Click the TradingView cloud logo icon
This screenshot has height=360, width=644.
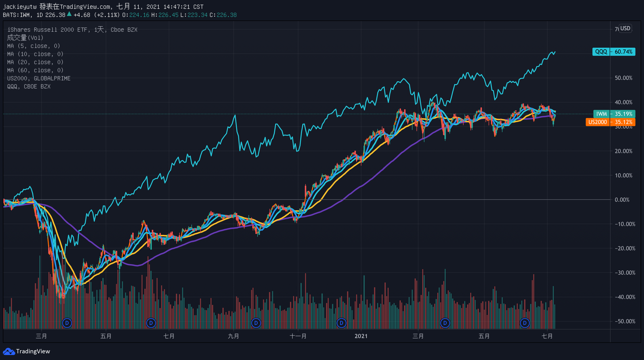[x=9, y=351]
